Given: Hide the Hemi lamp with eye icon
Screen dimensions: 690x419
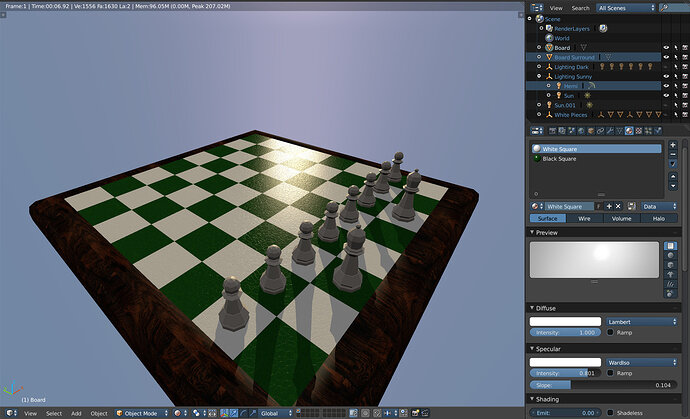Looking at the screenshot, I should [x=666, y=86].
